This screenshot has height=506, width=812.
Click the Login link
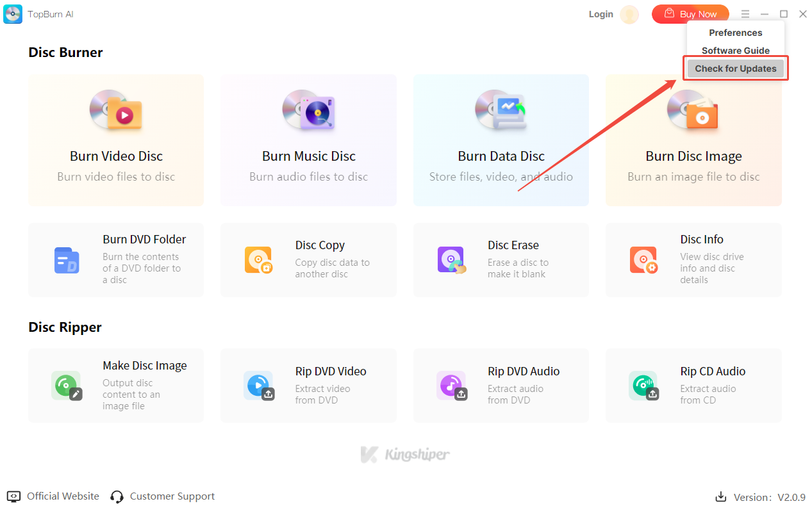click(601, 14)
